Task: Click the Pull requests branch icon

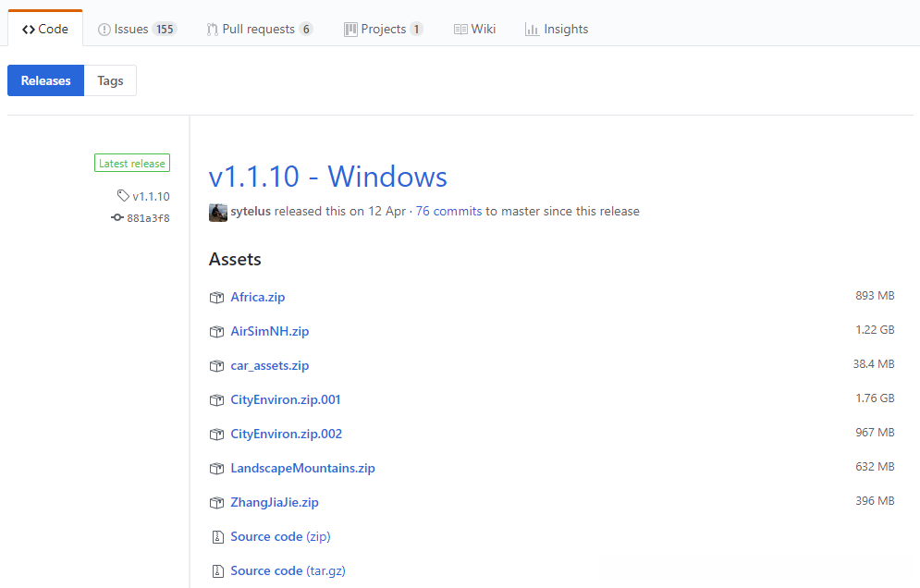Action: point(213,30)
